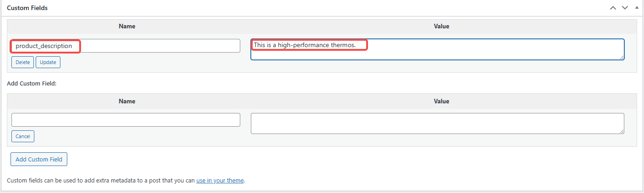Click the empty Name field for new custom field
644x193 pixels.
(x=125, y=120)
